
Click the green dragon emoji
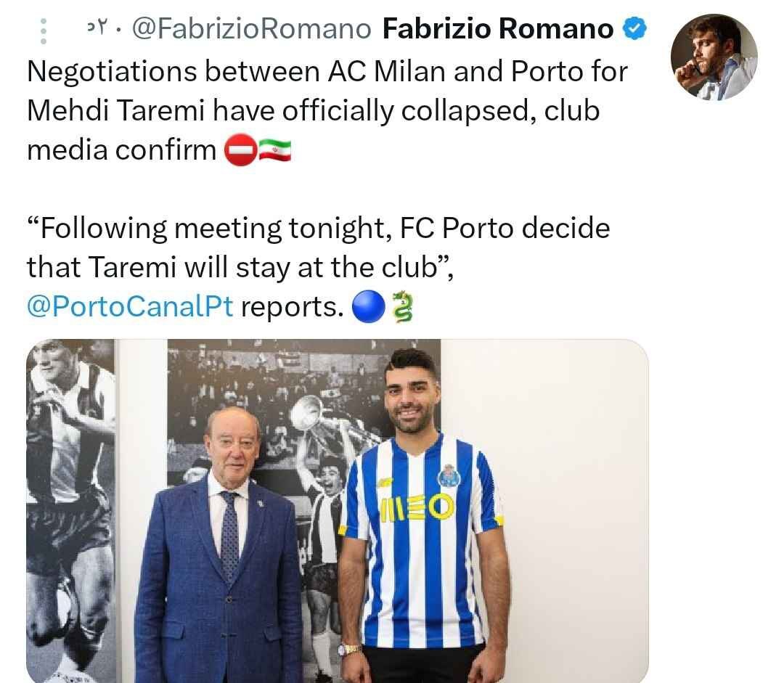click(401, 308)
